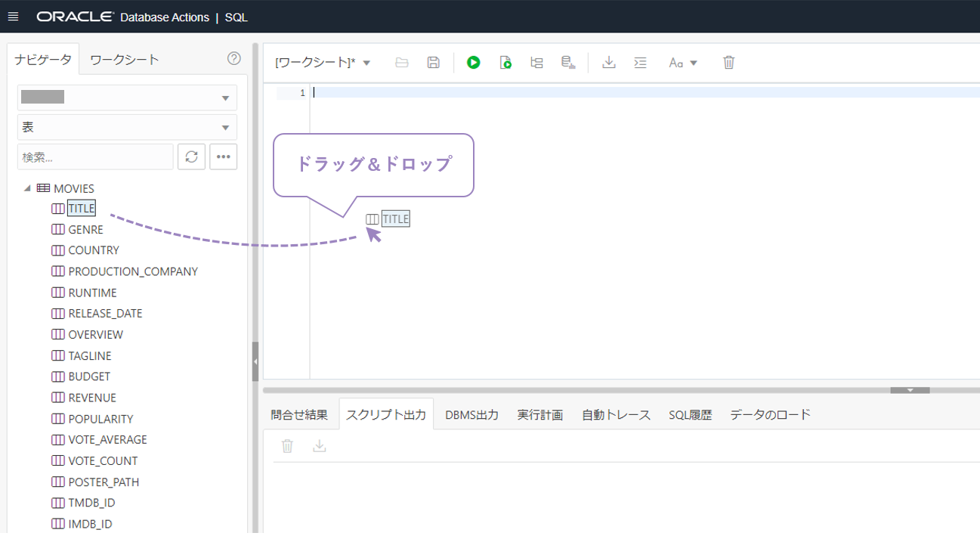Format the SQL code in the editor
This screenshot has width=980, height=536.
[640, 63]
